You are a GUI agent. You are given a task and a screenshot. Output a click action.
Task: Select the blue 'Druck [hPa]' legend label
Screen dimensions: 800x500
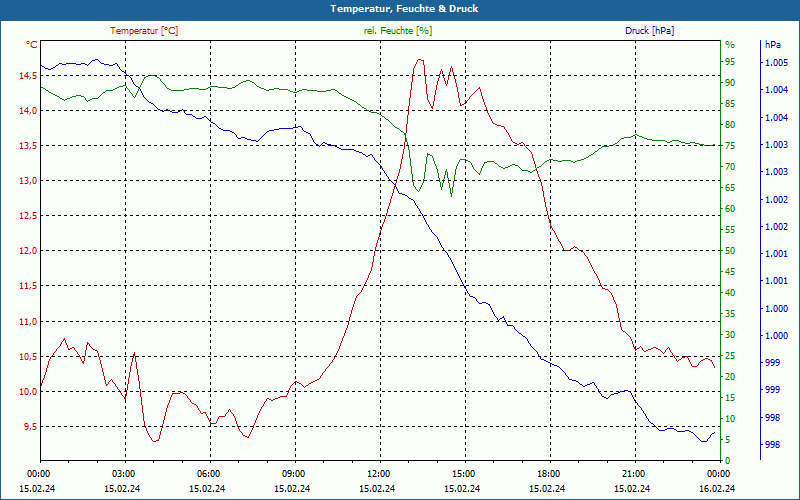(x=649, y=31)
